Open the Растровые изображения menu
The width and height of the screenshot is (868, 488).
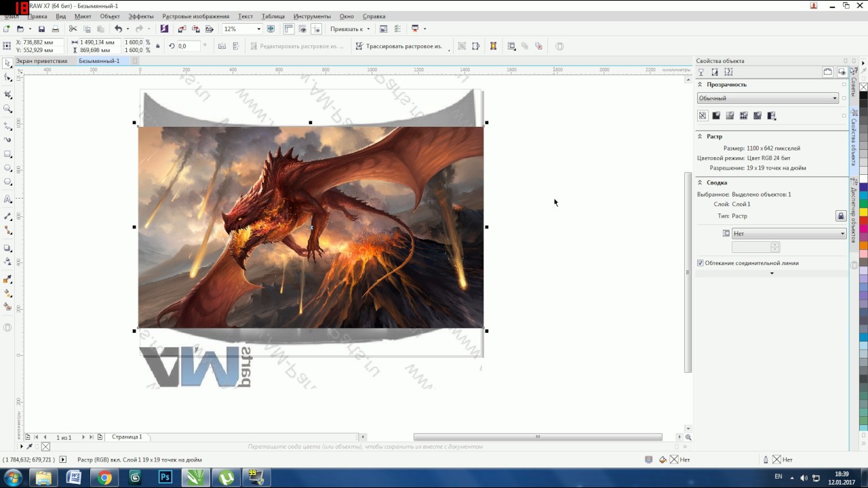coord(196,16)
